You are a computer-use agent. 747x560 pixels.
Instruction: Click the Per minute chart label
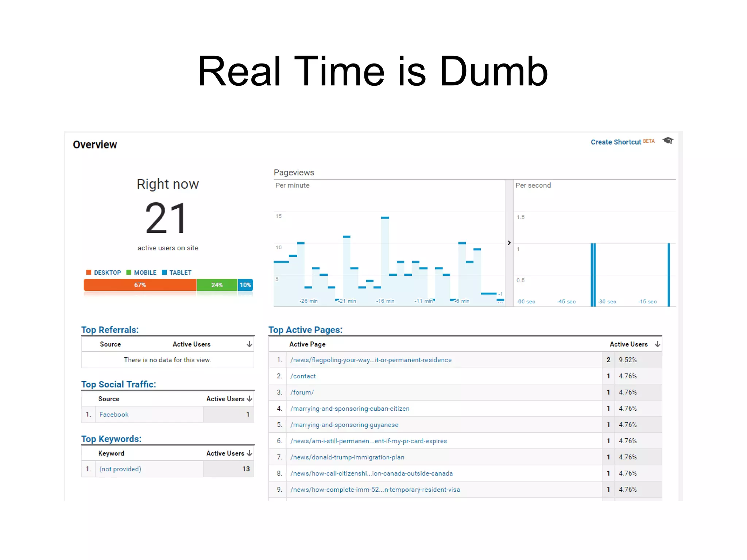[292, 185]
